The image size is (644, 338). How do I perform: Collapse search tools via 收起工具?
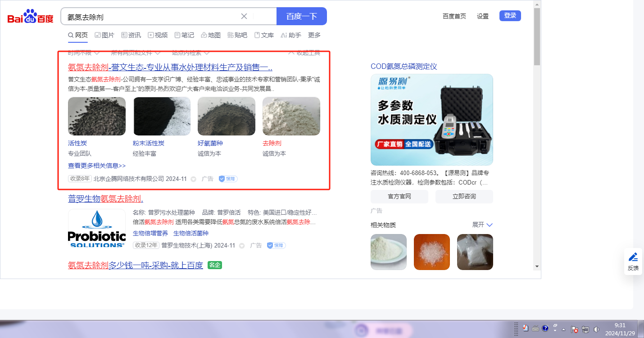[304, 53]
